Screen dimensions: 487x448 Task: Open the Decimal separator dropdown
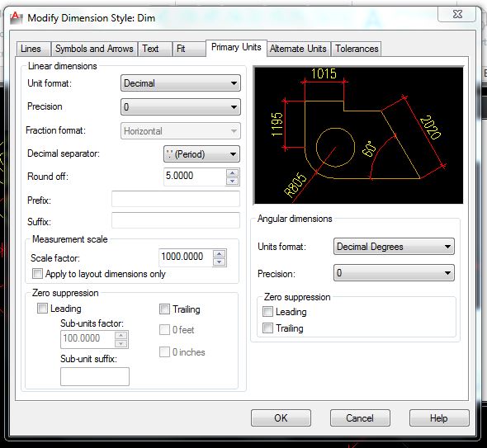pyautogui.click(x=201, y=154)
